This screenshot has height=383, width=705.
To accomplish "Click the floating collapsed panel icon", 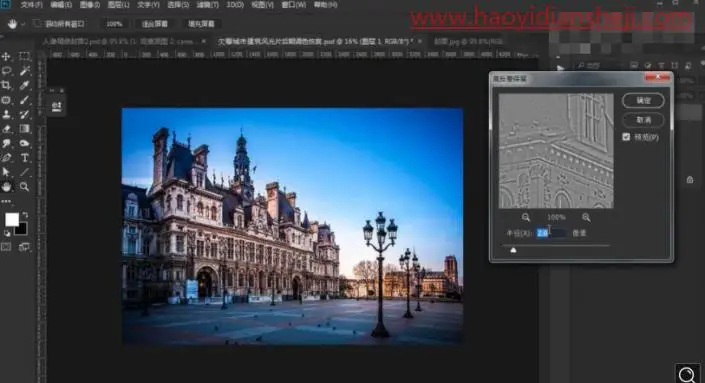I will pos(57,107).
